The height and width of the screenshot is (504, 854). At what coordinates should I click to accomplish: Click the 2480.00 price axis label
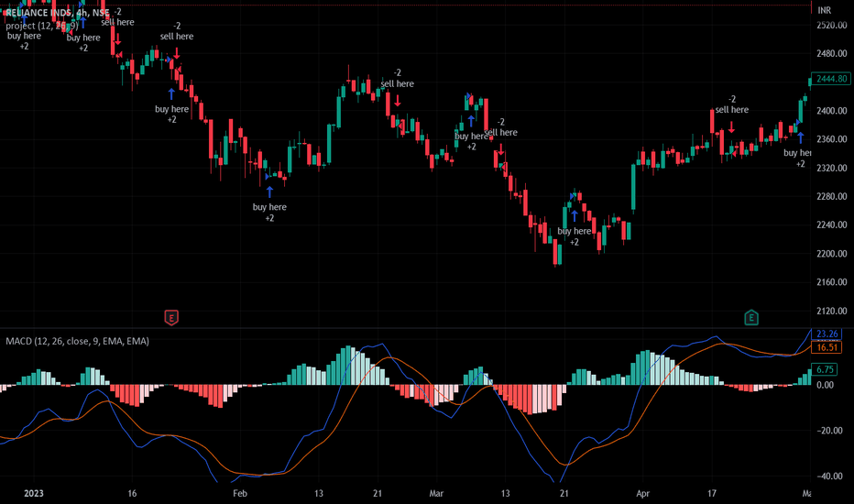[832, 53]
